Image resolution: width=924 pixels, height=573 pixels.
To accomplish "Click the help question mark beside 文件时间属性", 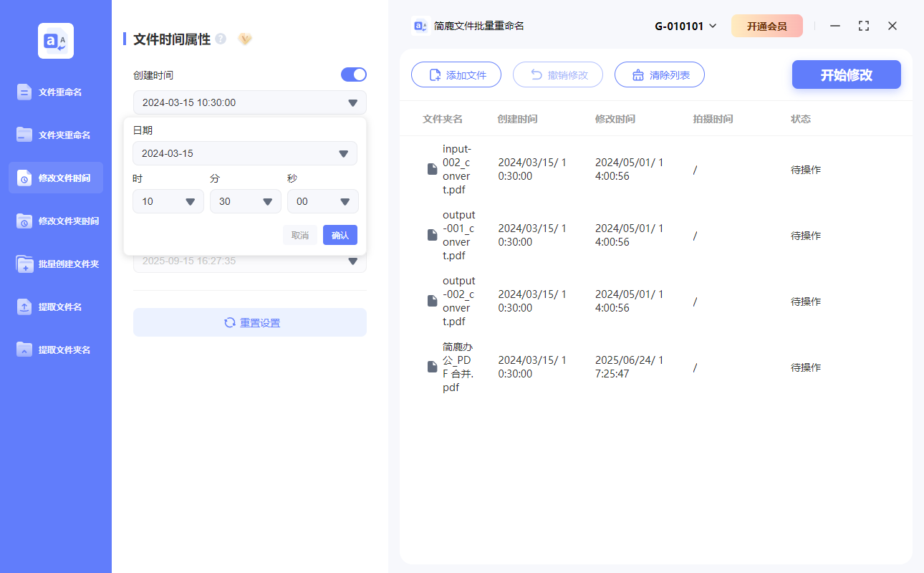I will pos(221,40).
